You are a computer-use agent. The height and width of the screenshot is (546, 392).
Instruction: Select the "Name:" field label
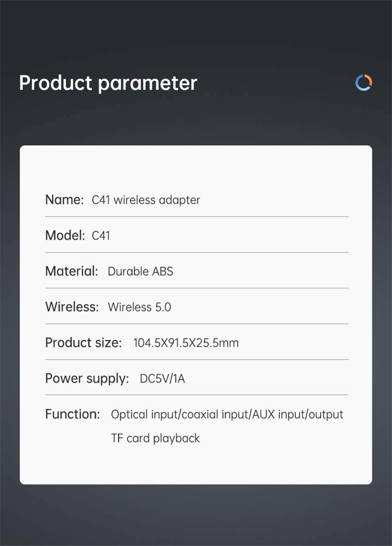click(64, 200)
